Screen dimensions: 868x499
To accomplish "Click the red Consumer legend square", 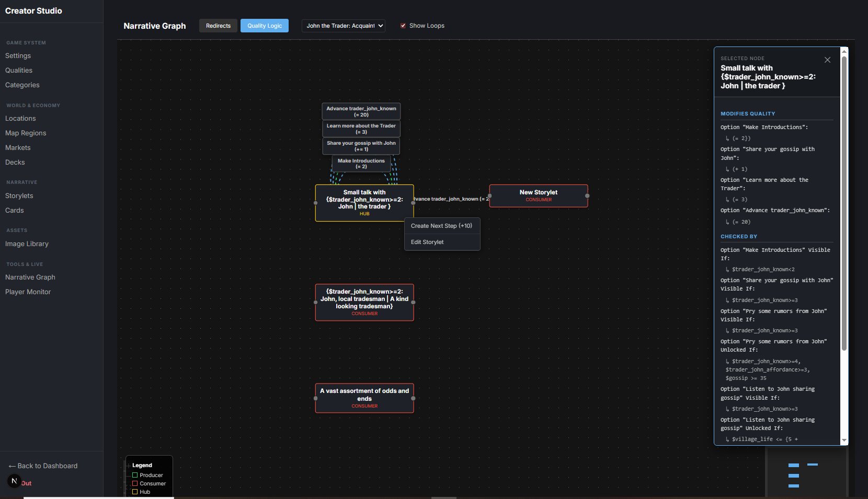I will [x=135, y=483].
